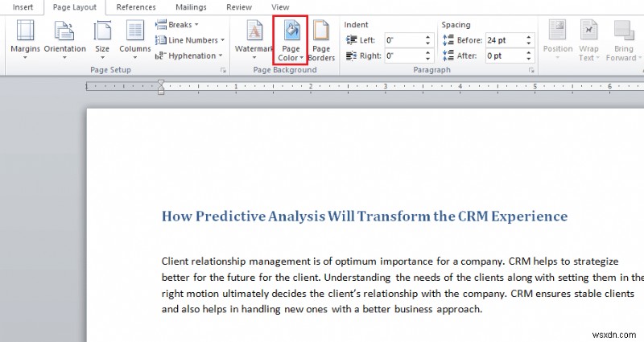Viewport: 644px width, 342px height.
Task: Click the Breaks icon
Action: [x=160, y=25]
